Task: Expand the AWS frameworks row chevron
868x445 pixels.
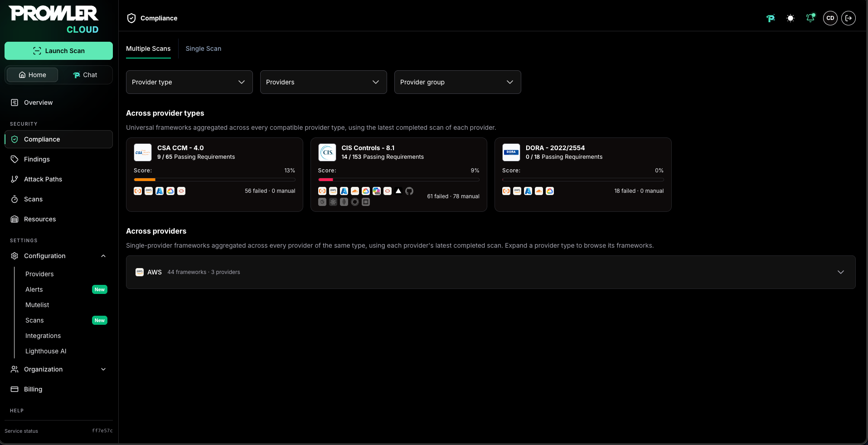Action: [x=841, y=272]
